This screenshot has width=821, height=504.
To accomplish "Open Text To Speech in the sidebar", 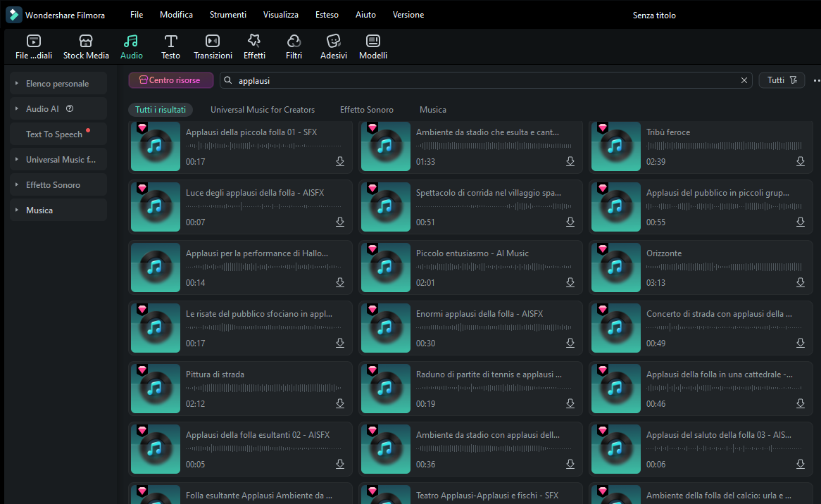I will tap(54, 134).
